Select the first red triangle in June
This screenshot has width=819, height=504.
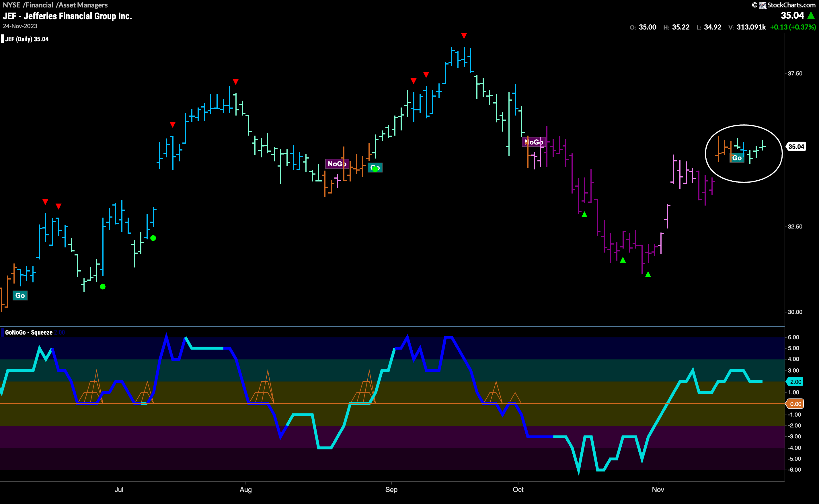click(x=45, y=202)
